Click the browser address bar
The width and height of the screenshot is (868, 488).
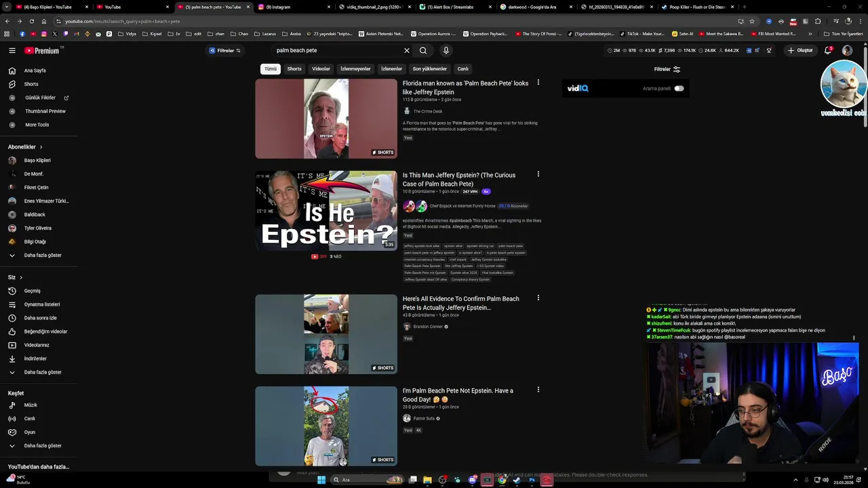tap(393, 21)
